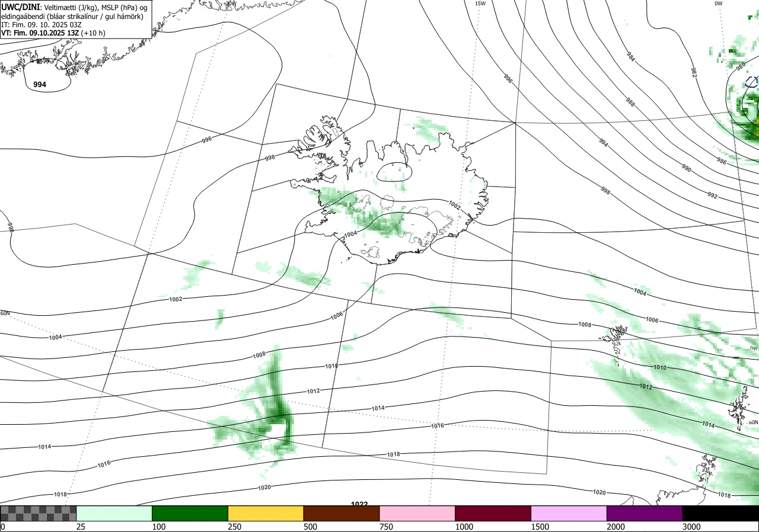Select the maroon 1000–1500 legend swatch

click(493, 513)
